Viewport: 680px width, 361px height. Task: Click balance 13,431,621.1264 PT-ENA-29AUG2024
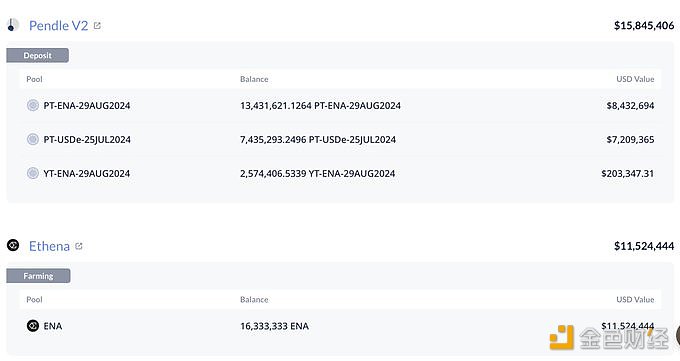tap(320, 105)
